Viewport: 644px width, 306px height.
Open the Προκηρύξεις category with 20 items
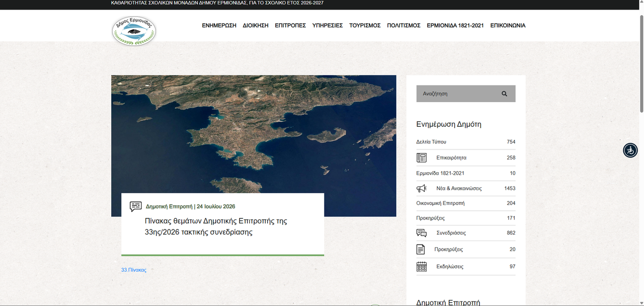point(449,249)
